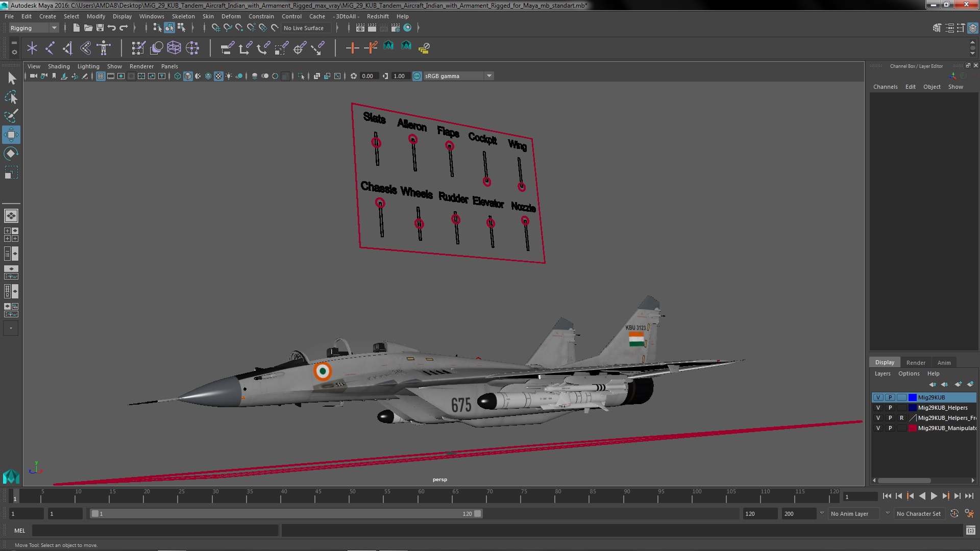Click the Set Key plus icon
Image resolution: width=980 pixels, height=551 pixels.
352,48
